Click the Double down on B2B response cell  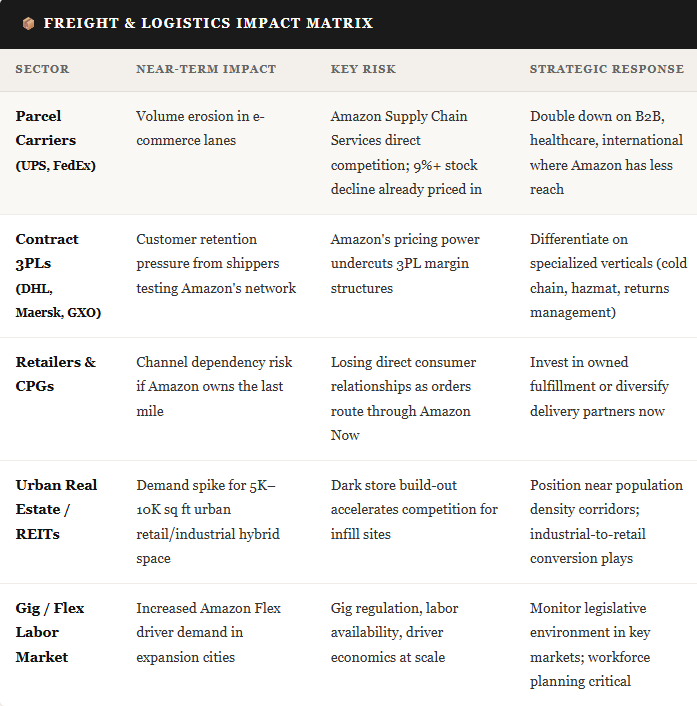[606, 153]
